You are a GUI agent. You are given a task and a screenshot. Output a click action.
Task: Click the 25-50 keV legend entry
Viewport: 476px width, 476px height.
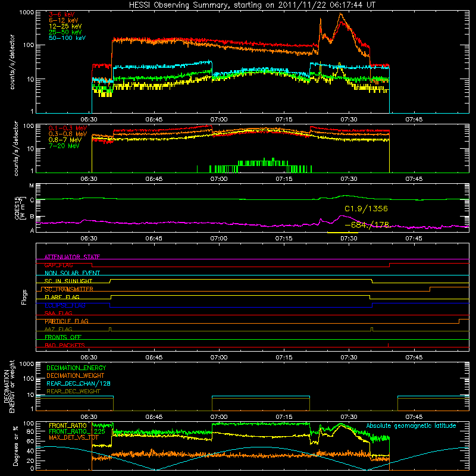coord(65,32)
